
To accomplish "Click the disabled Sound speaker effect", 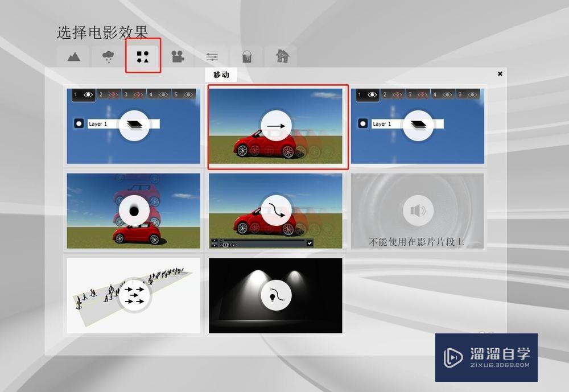I will click(x=417, y=211).
